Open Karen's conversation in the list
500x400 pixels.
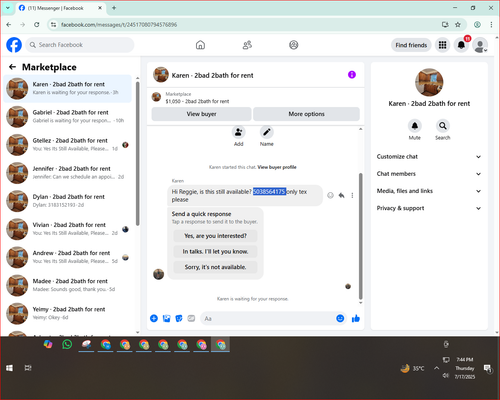point(68,89)
